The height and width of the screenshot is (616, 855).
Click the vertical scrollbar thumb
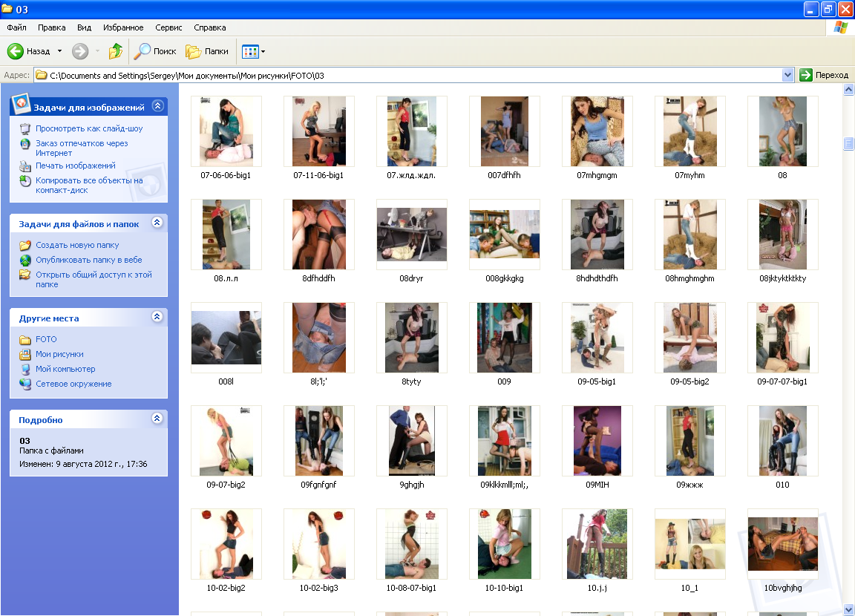click(848, 143)
